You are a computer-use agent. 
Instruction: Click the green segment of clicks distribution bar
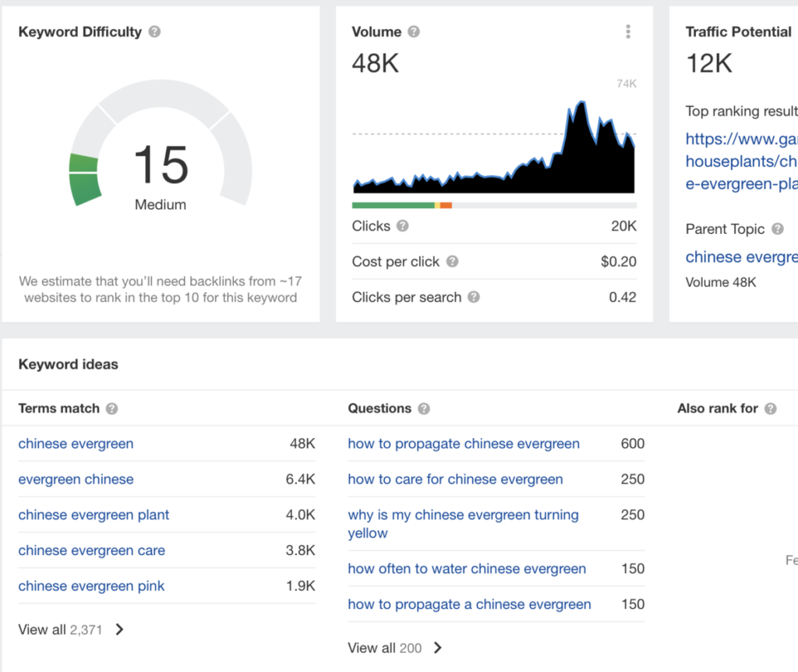[393, 205]
